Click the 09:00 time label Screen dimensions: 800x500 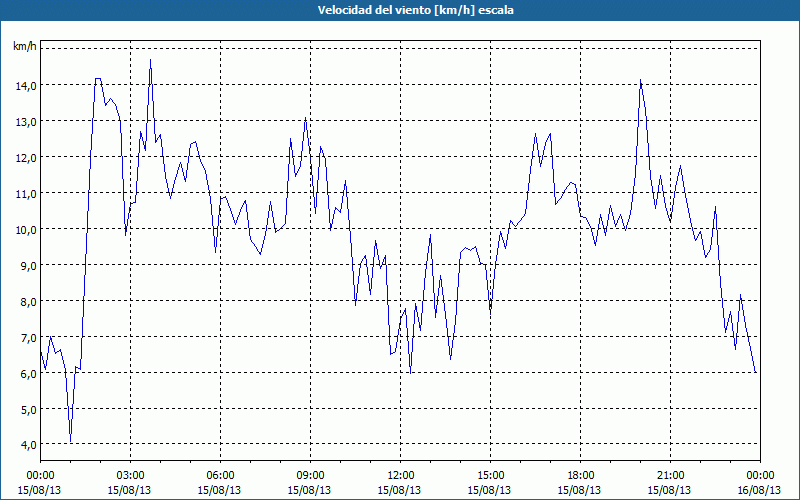[x=310, y=476]
